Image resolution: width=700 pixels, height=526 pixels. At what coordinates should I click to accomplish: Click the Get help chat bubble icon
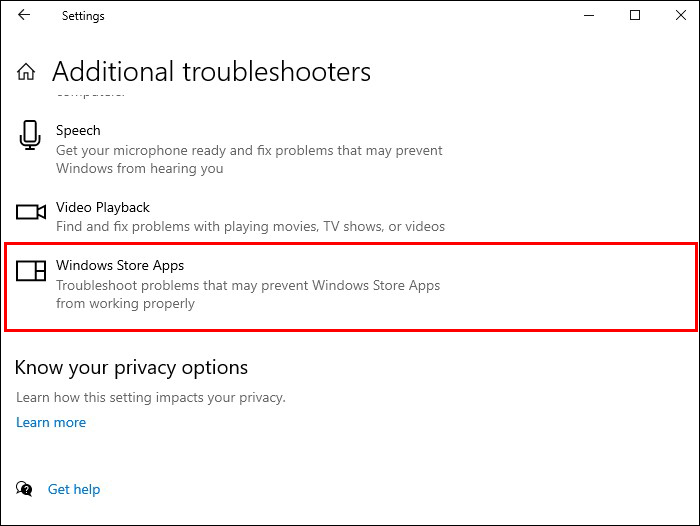click(24, 489)
